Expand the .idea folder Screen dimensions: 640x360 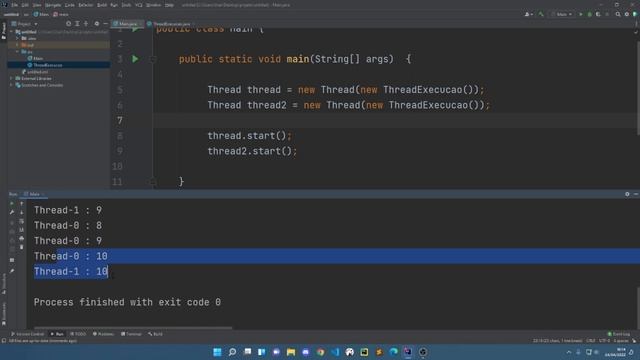[x=18, y=38]
